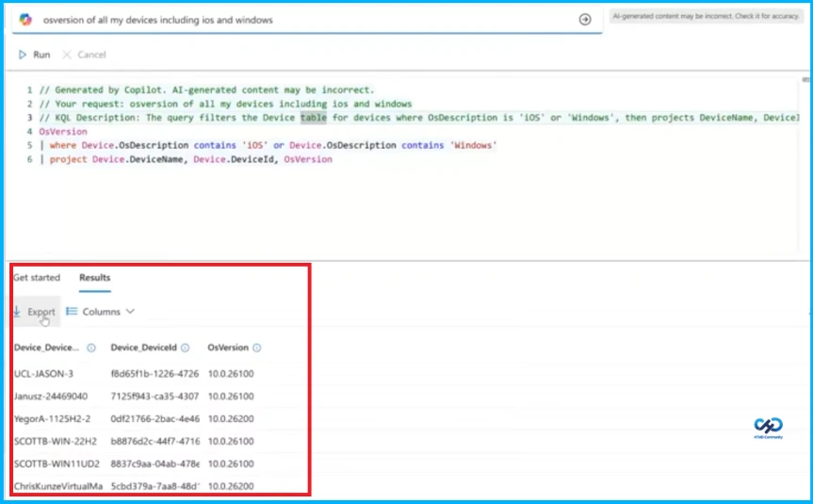Click the Generated by Copilot comment line
Image resolution: width=813 pixels, height=504 pixels.
tap(207, 89)
